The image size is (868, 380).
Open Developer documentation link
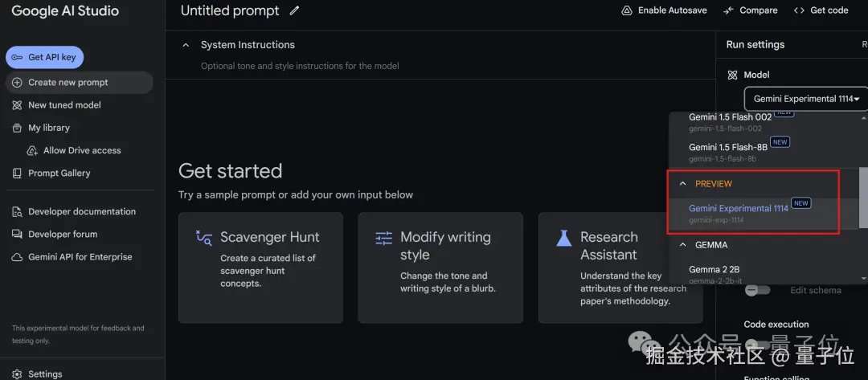pyautogui.click(x=81, y=211)
